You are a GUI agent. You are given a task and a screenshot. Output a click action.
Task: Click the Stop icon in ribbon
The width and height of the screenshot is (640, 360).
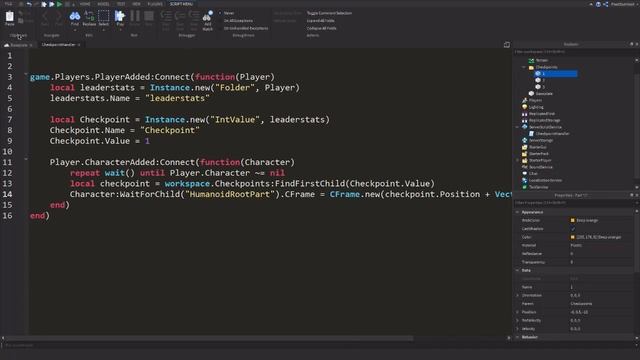(149, 16)
